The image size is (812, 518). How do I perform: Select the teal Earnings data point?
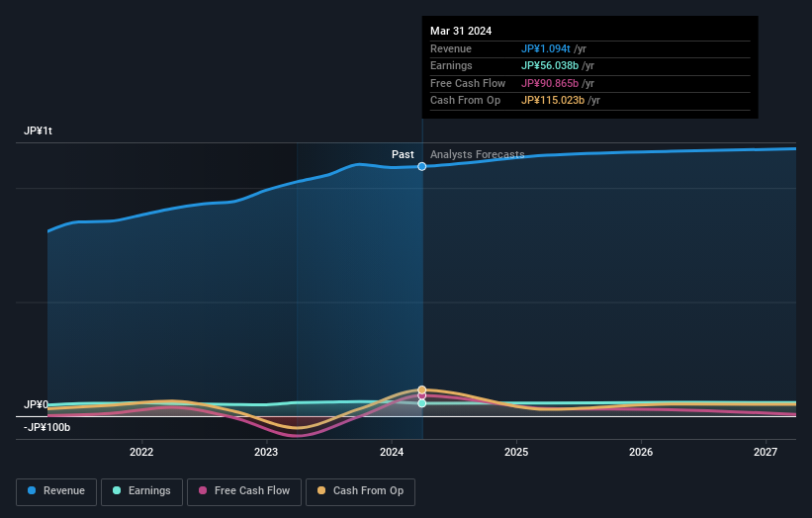pos(422,403)
